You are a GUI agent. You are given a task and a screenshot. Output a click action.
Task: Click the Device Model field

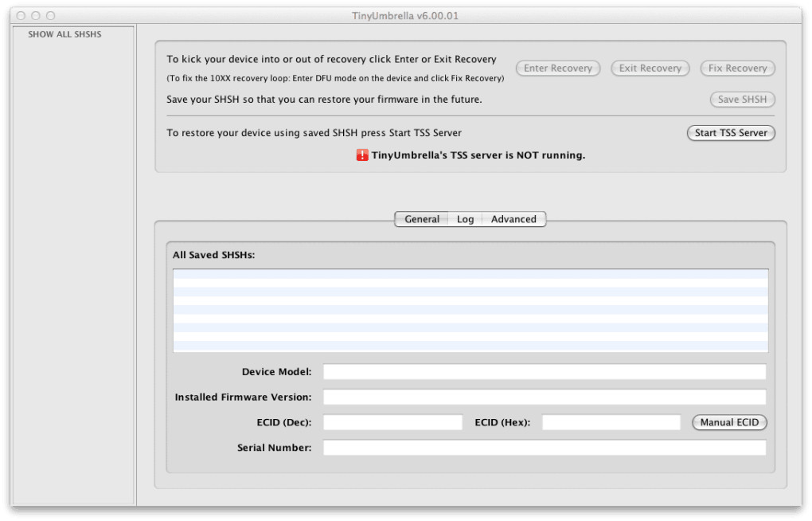[x=545, y=372]
